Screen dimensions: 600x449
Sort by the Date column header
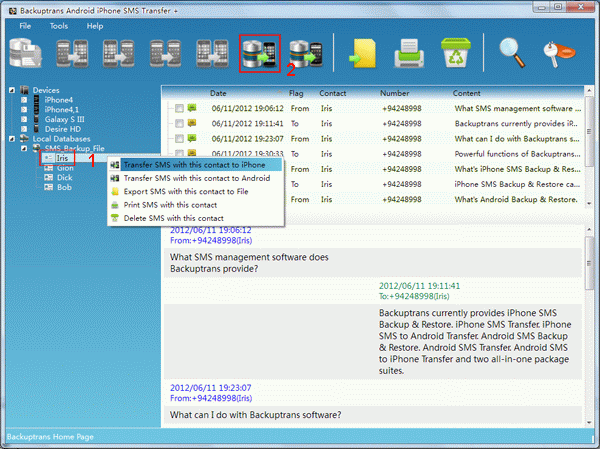tap(218, 93)
